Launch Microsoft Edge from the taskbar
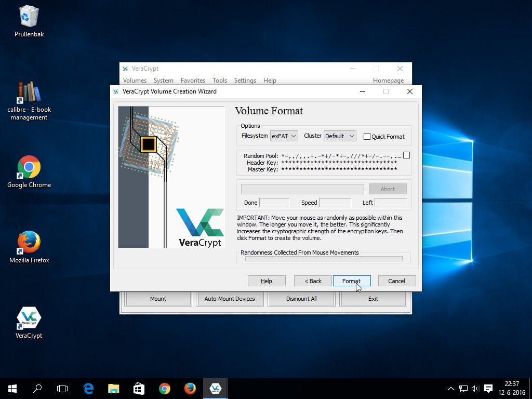Screen dimensions: 532x399 coord(88,389)
